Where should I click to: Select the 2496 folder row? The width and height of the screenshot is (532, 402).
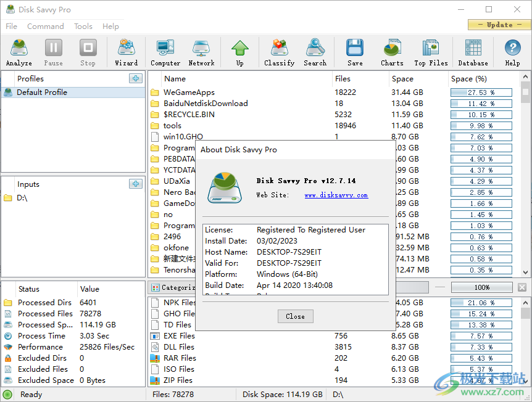click(x=334, y=237)
